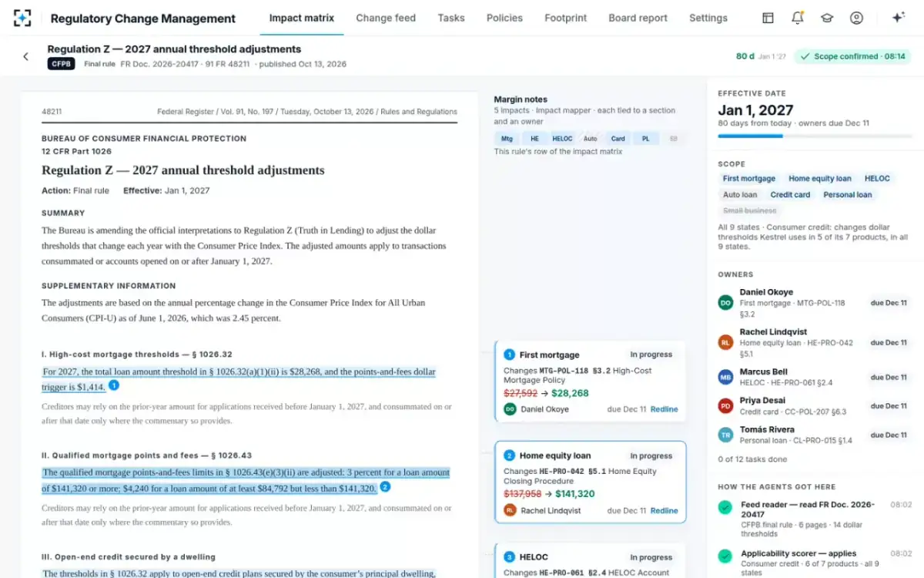Select the Card margin chip
This screenshot has height=578, width=924.
tap(618, 139)
